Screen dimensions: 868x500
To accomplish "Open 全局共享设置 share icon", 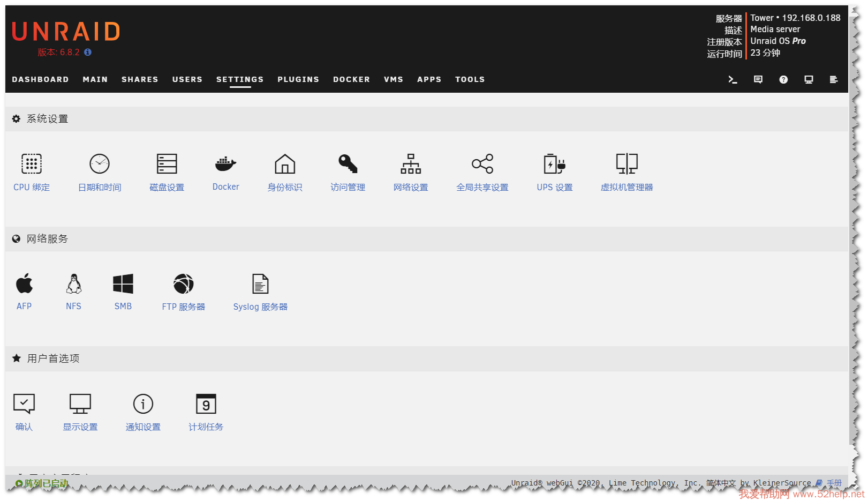I will pyautogui.click(x=482, y=163).
